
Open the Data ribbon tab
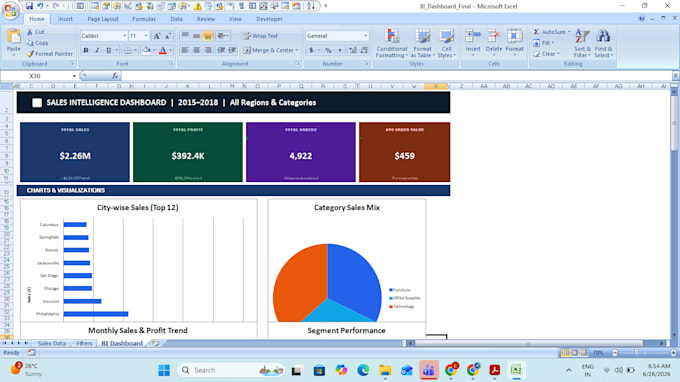tap(177, 19)
